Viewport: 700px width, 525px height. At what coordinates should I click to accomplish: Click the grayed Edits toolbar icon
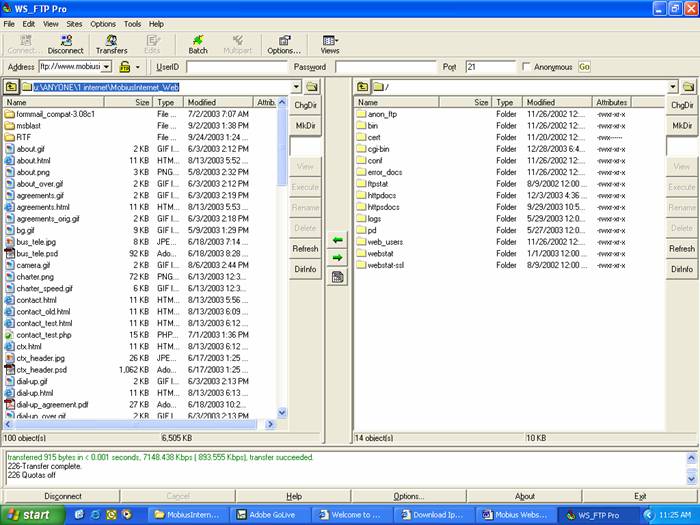(152, 45)
